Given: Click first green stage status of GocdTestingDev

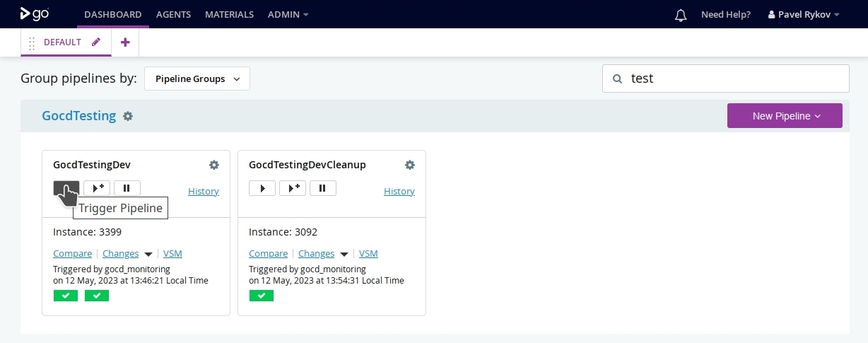Looking at the screenshot, I should click(x=66, y=296).
